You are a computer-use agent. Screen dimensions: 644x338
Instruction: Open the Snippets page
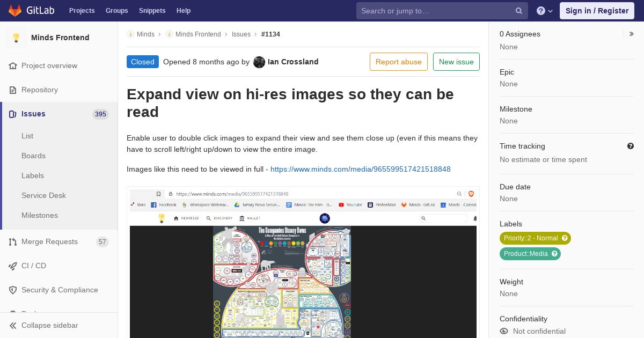pos(152,11)
